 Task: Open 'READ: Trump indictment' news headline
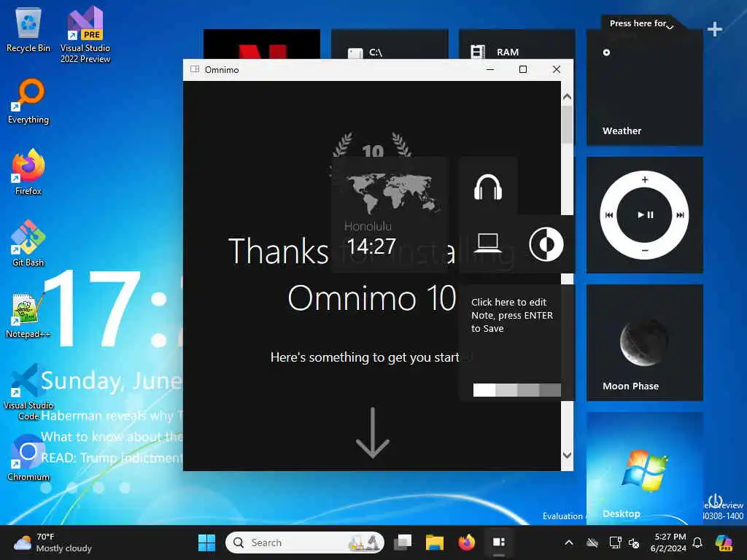point(112,458)
